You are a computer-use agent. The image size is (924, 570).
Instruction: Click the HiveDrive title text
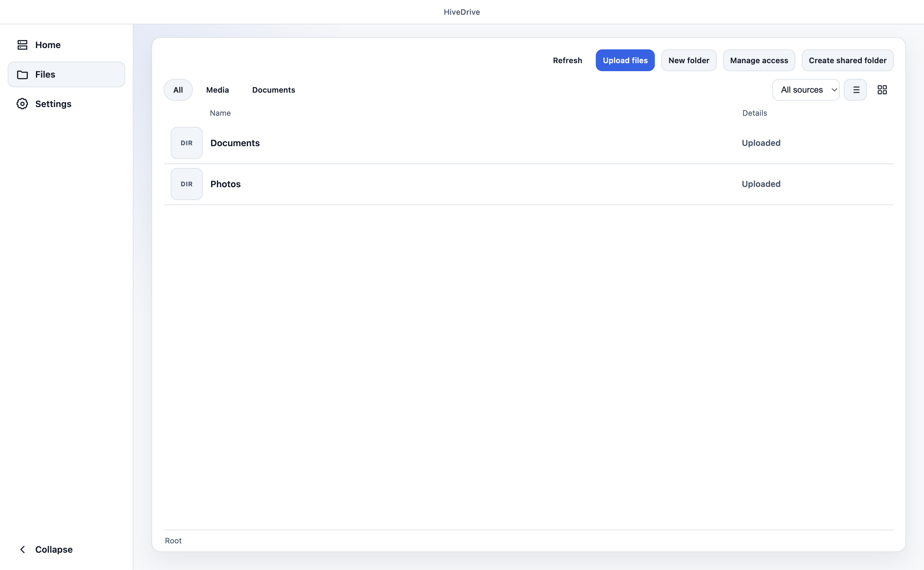click(x=462, y=12)
